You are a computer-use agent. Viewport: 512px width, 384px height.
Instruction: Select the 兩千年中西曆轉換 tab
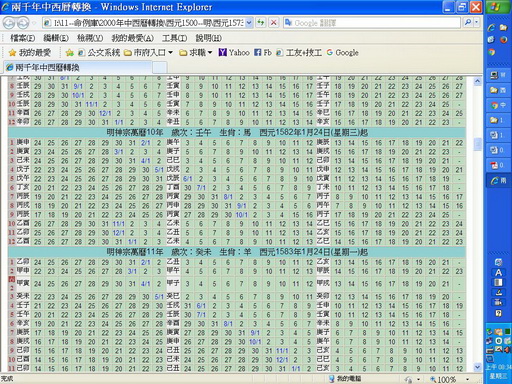78,68
